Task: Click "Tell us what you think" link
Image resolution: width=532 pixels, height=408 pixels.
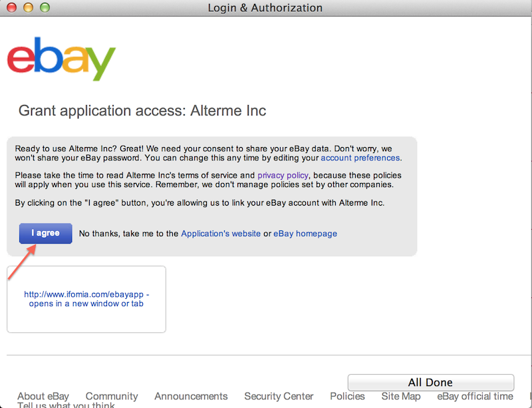Action: coord(66,405)
